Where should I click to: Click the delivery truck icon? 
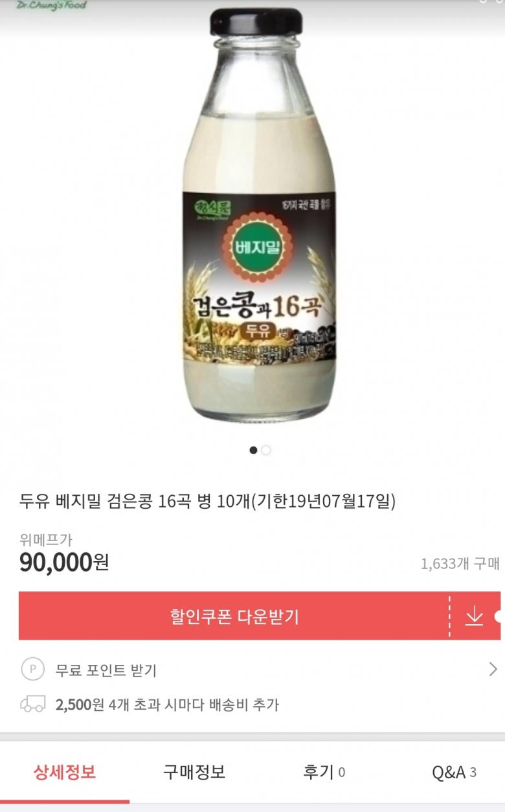point(33,704)
